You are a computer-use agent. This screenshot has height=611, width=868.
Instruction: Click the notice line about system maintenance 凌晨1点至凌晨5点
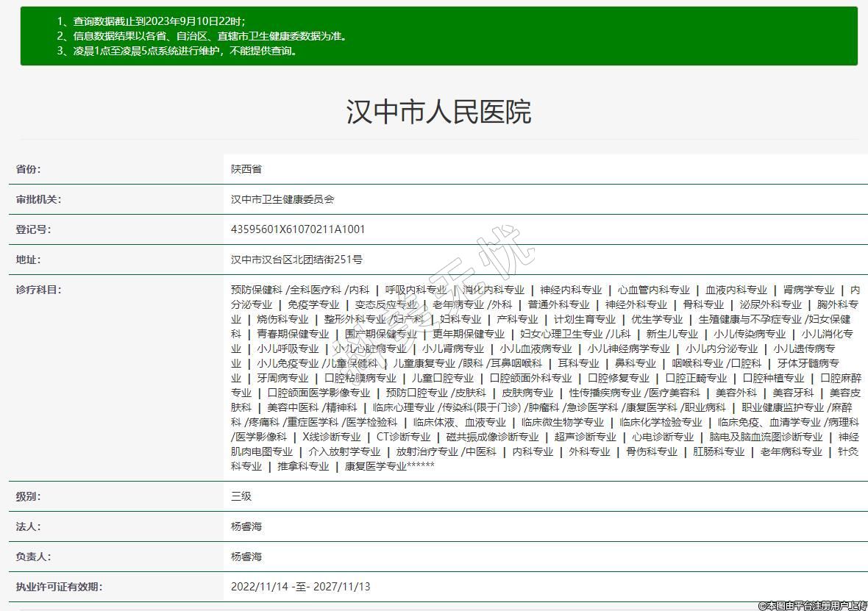tap(177, 51)
